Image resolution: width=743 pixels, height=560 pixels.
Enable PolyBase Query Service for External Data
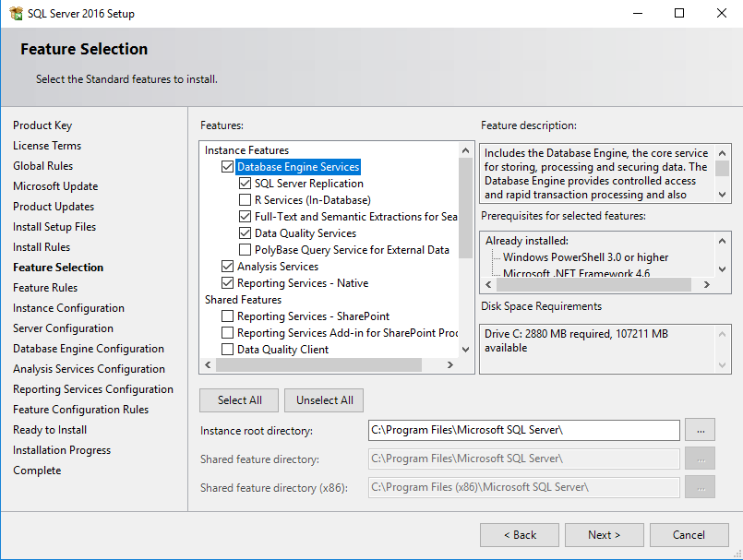pos(245,250)
